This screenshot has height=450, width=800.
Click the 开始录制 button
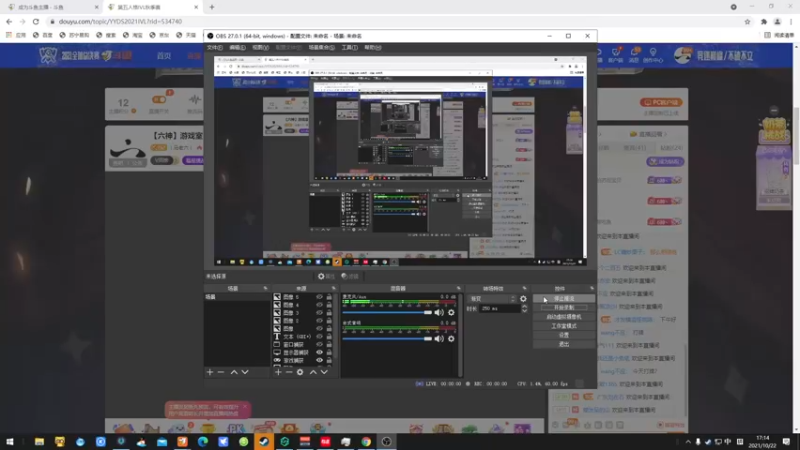pyautogui.click(x=564, y=308)
